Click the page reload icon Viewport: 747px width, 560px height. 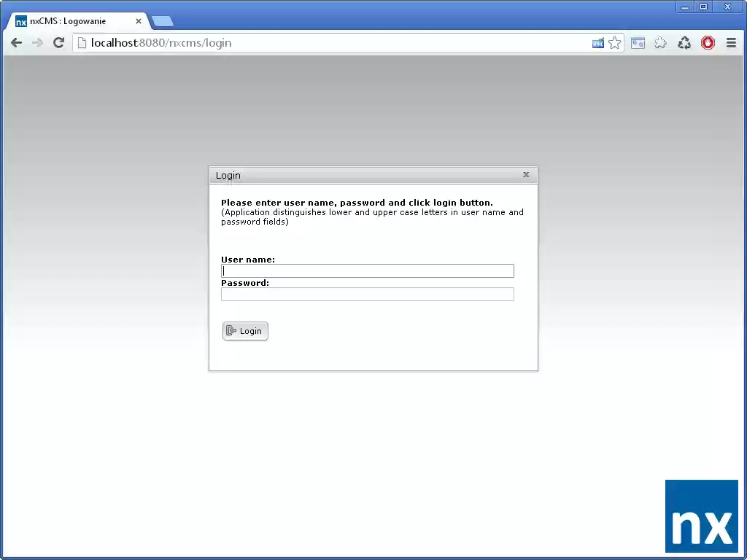pyautogui.click(x=58, y=43)
